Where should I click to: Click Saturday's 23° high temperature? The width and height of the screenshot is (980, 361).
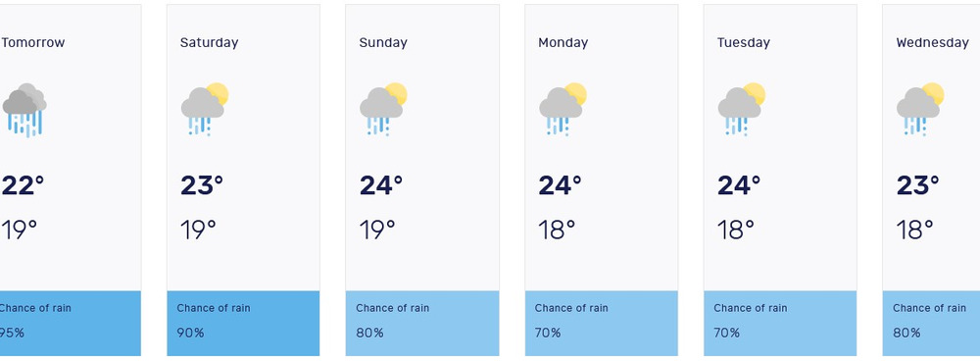click(x=202, y=185)
